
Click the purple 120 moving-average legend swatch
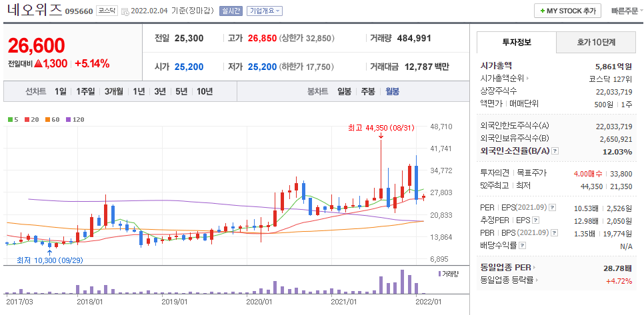(x=68, y=120)
